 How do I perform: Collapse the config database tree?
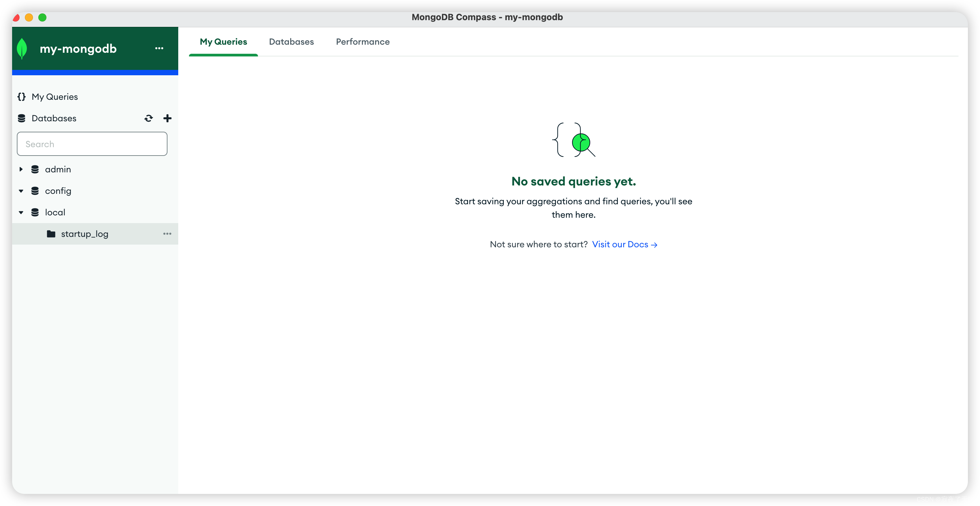tap(21, 191)
